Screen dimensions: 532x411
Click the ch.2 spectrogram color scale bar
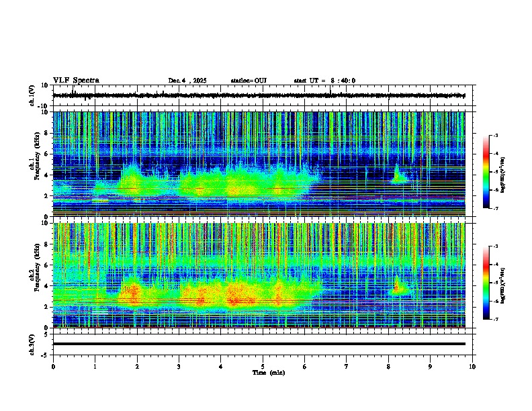[x=486, y=283]
